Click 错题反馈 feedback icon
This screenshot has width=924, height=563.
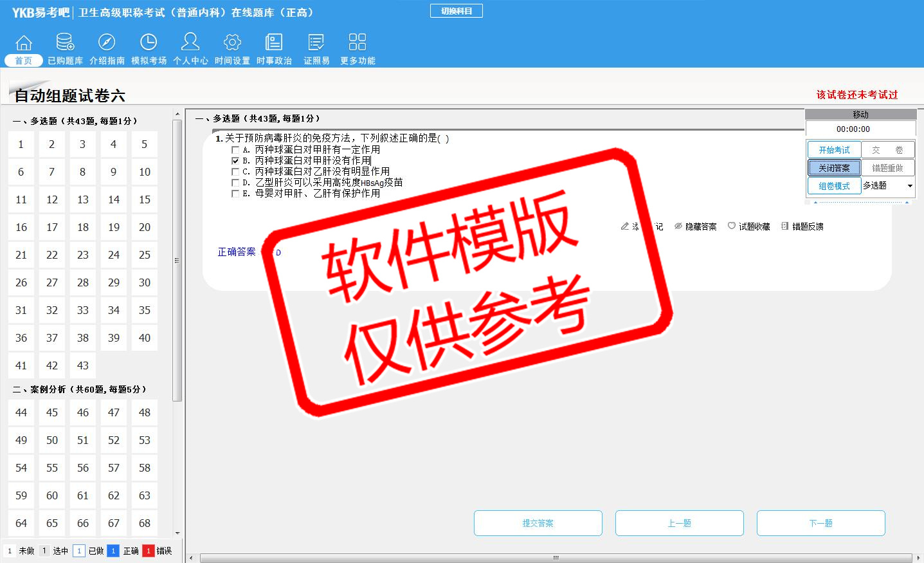pyautogui.click(x=785, y=226)
